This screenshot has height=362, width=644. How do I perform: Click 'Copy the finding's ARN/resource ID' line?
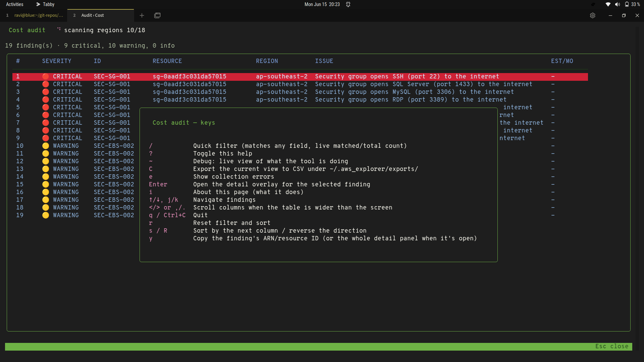(x=335, y=238)
